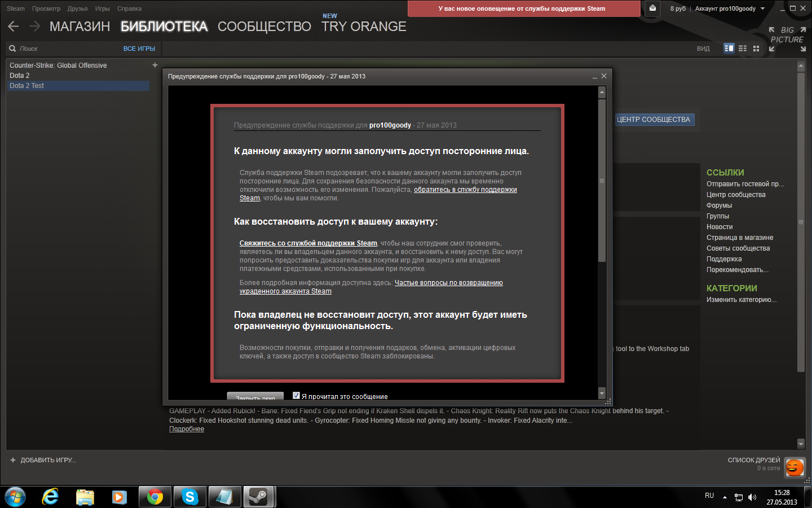Click 'Порекомендовать...' link
The image size is (812, 508).
pos(738,270)
